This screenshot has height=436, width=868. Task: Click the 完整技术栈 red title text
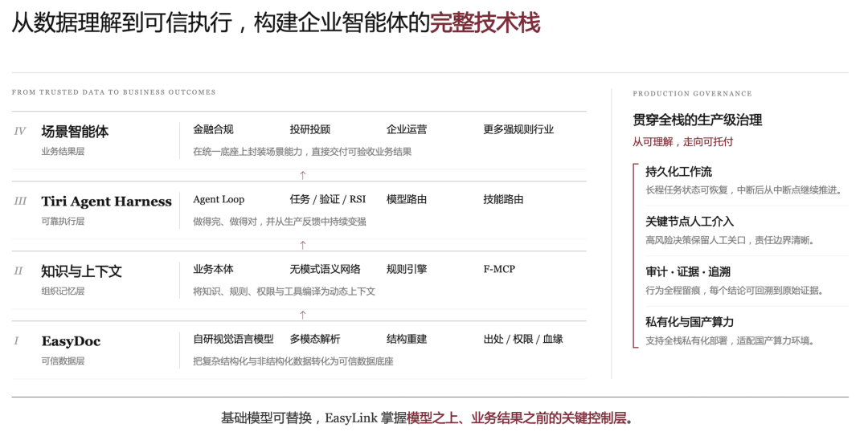[485, 23]
